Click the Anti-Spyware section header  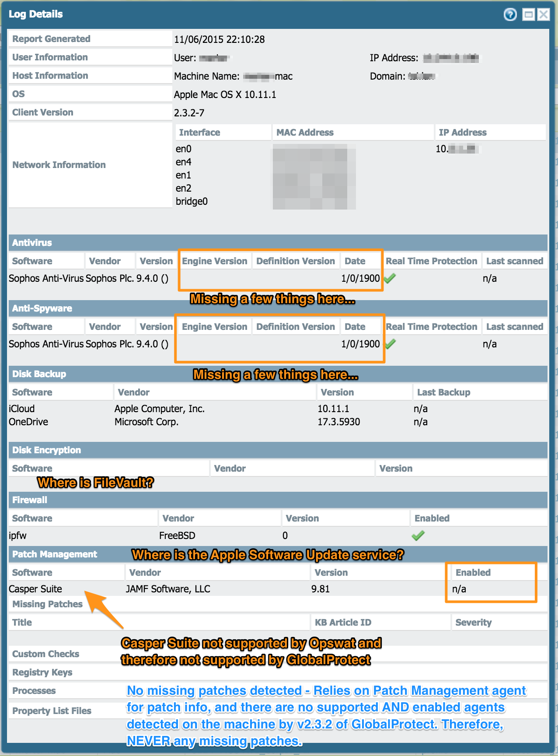point(278,308)
